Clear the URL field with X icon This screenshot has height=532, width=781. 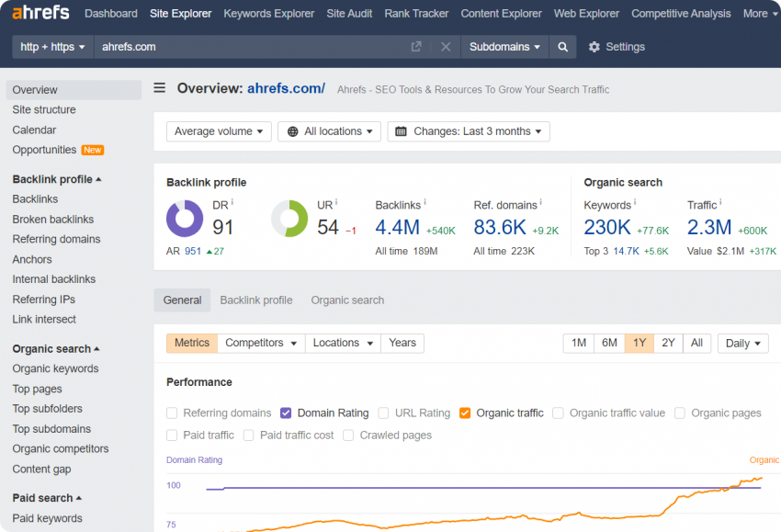click(446, 47)
